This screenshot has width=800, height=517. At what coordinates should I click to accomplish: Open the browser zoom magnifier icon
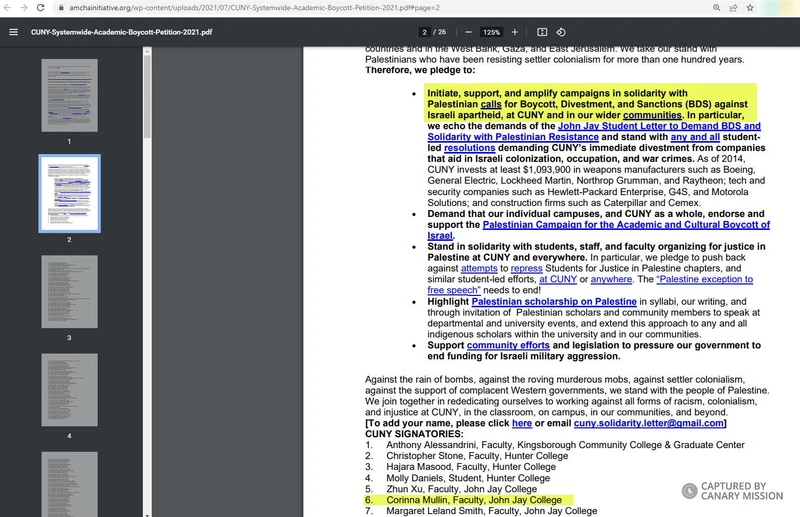pos(717,8)
